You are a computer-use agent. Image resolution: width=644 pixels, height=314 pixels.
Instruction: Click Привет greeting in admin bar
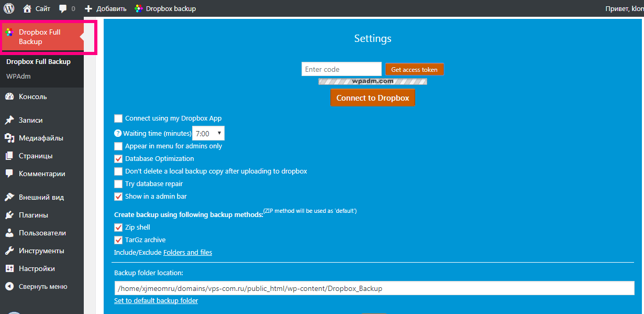(x=624, y=9)
